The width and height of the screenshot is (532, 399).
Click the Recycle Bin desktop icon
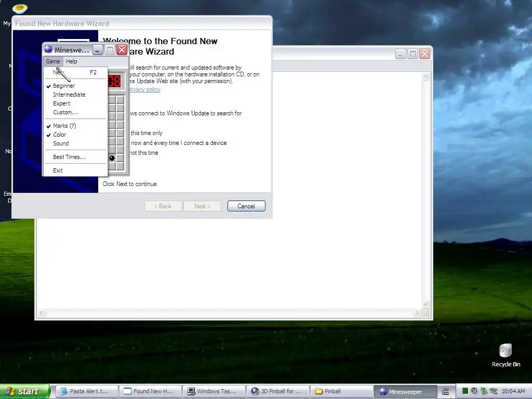(x=506, y=355)
